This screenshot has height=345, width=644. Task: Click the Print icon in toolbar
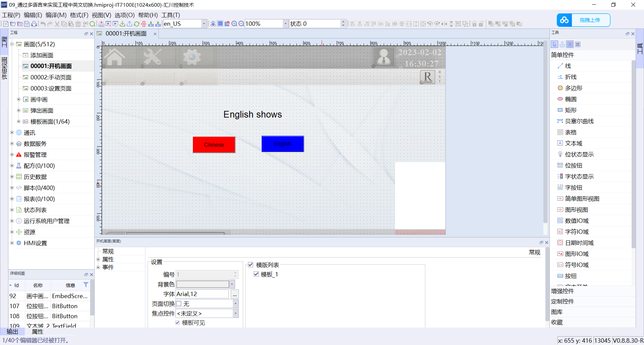tap(34, 24)
